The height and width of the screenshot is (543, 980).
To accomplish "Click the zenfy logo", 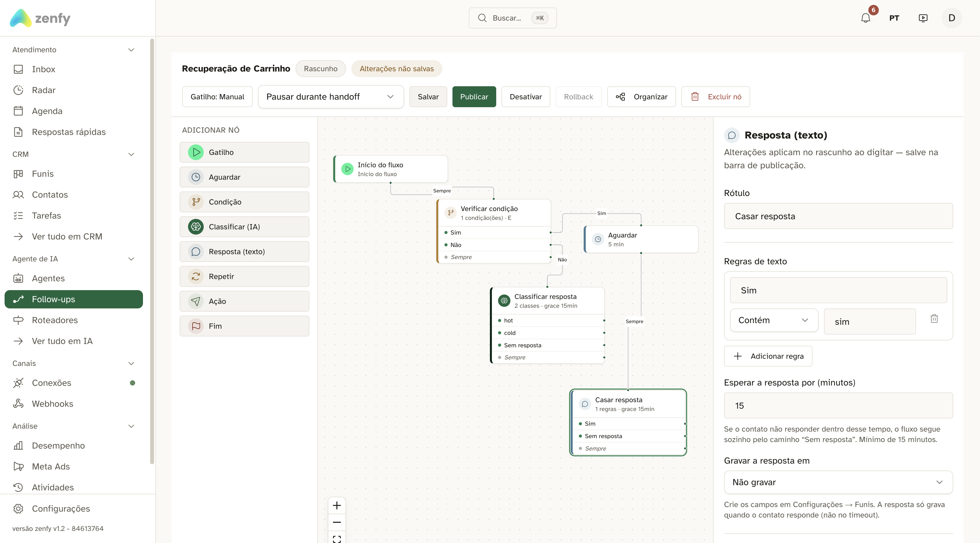I will tap(40, 18).
